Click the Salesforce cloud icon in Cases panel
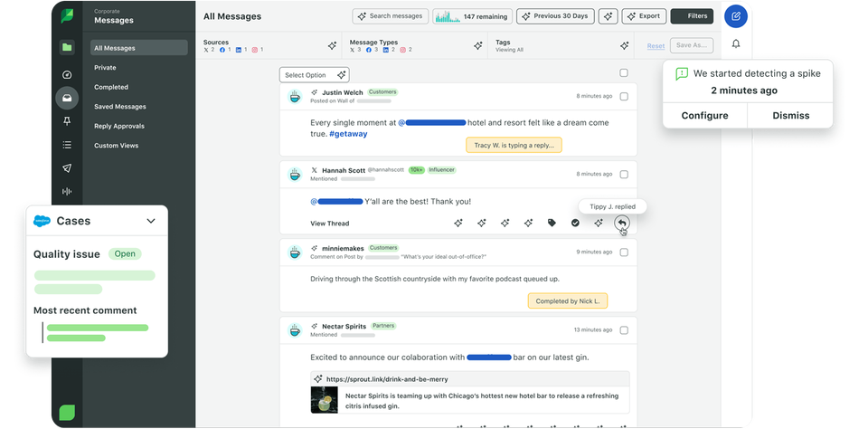This screenshot has width=868, height=429. (x=42, y=221)
